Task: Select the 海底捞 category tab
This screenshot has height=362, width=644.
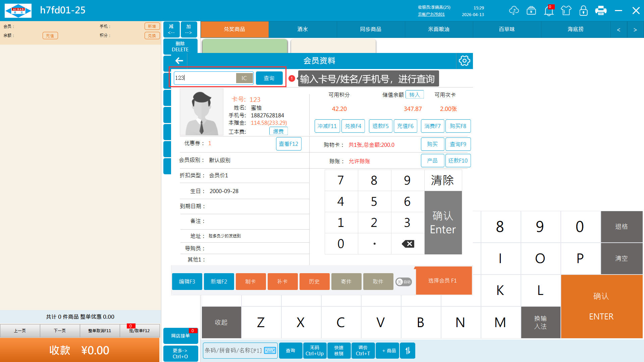Action: (575, 29)
